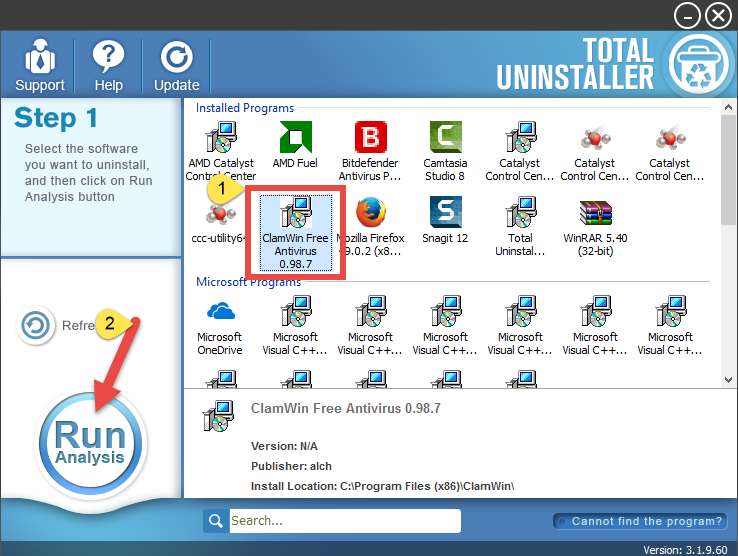The width and height of the screenshot is (738, 556).
Task: Select the Mozilla Firefox program icon
Action: coord(371,226)
